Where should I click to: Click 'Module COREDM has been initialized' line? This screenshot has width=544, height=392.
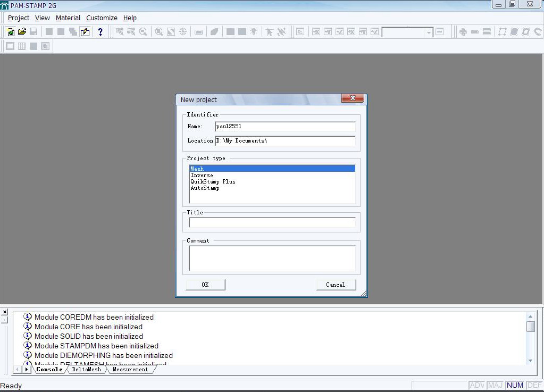(x=94, y=317)
